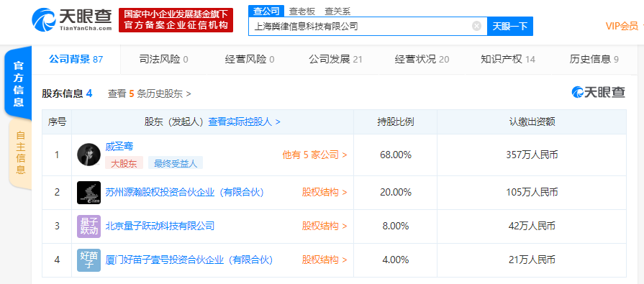Click the 持股比例 column header
This screenshot has height=284, width=644.
coord(396,122)
